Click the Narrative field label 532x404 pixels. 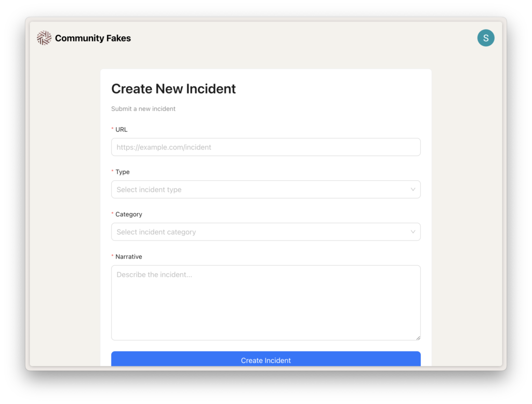coord(129,257)
